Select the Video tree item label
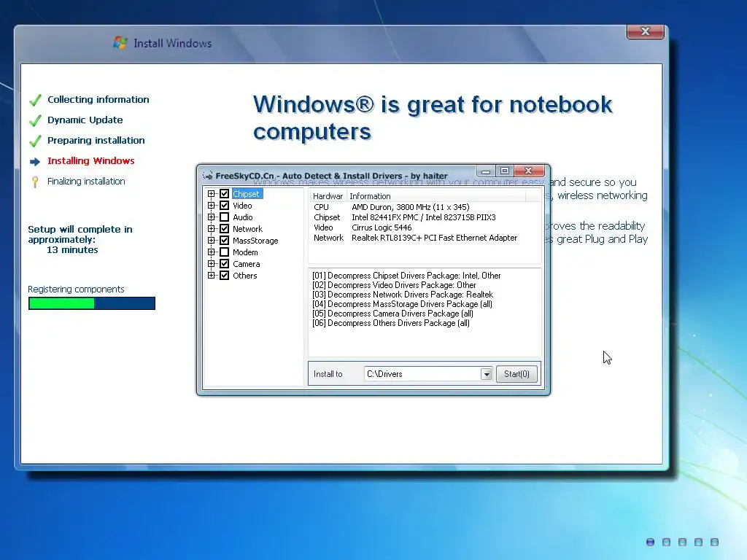 coord(242,205)
